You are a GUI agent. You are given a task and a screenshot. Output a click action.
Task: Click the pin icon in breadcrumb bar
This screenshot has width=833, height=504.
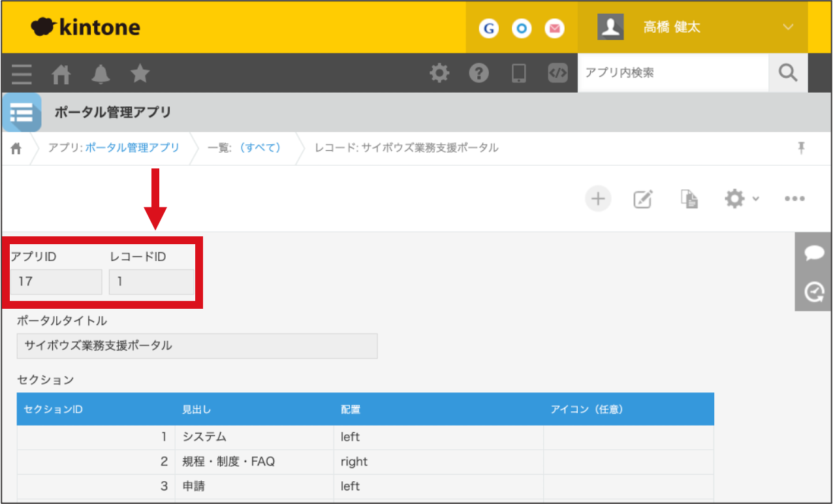pos(801,148)
